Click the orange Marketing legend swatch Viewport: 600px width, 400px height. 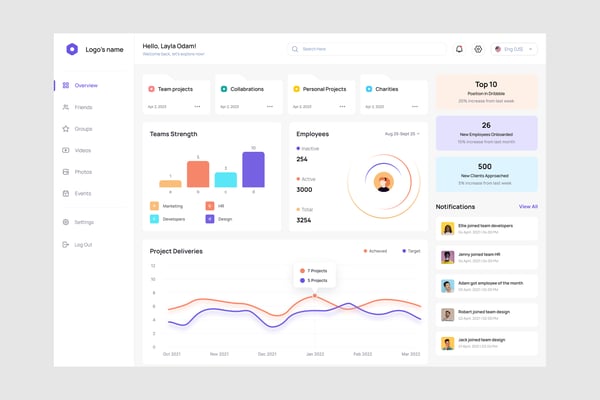click(x=154, y=206)
